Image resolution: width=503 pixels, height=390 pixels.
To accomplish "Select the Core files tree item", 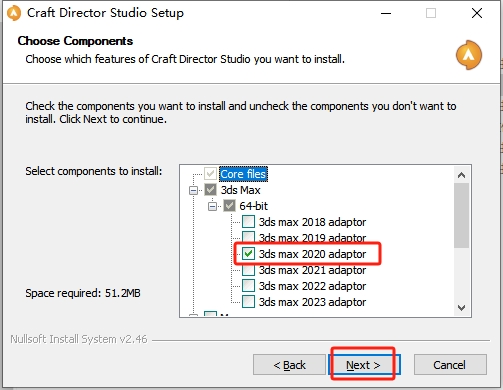I will (243, 174).
